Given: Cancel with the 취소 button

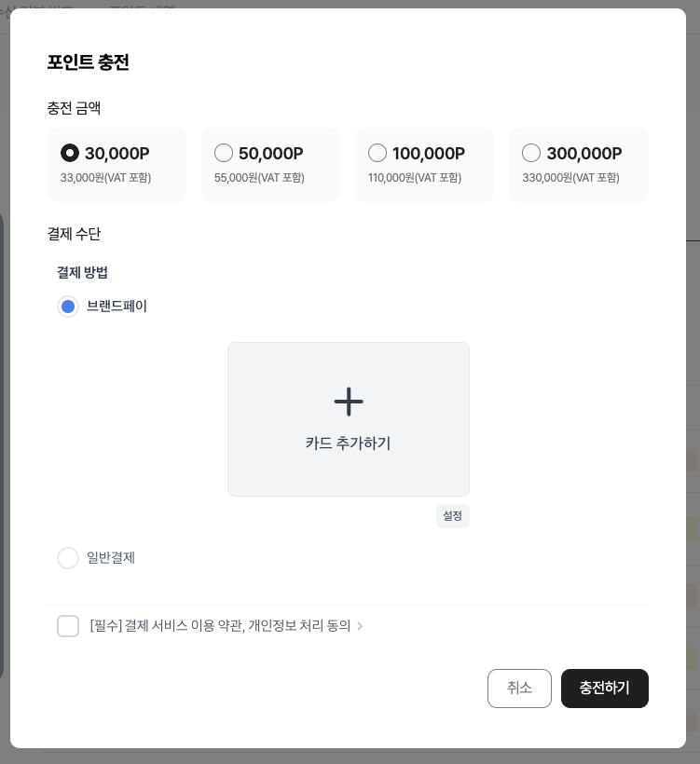Looking at the screenshot, I should click(x=519, y=689).
